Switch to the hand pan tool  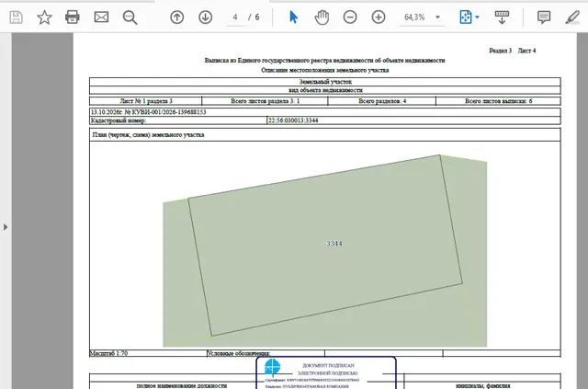pos(322,17)
